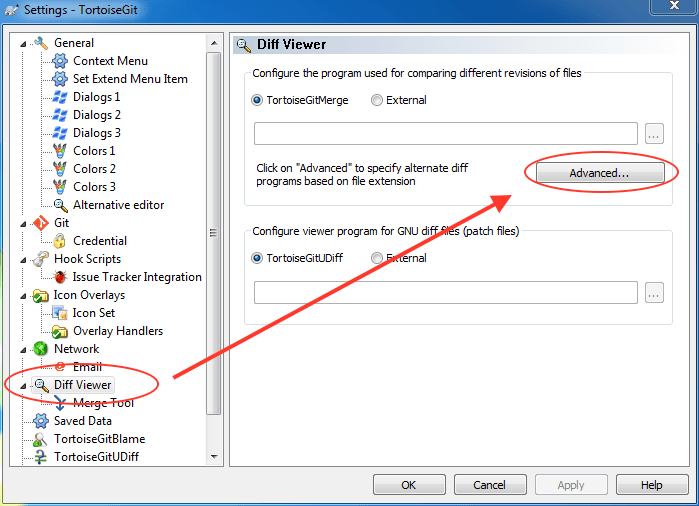Viewport: 699px width, 506px height.
Task: Click the Apply button
Action: coord(571,485)
